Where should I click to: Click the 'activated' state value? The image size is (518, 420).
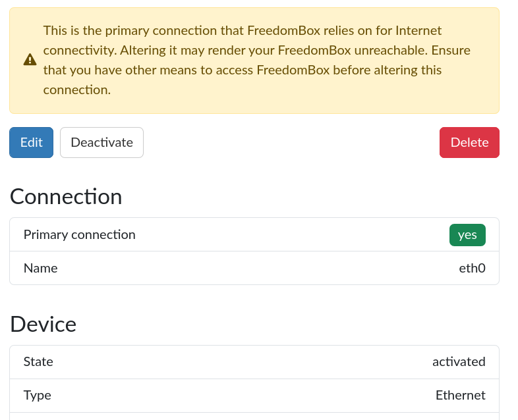click(459, 361)
